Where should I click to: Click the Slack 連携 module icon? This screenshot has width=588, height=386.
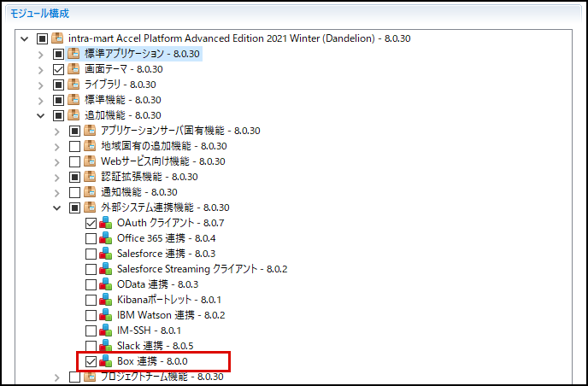click(106, 346)
